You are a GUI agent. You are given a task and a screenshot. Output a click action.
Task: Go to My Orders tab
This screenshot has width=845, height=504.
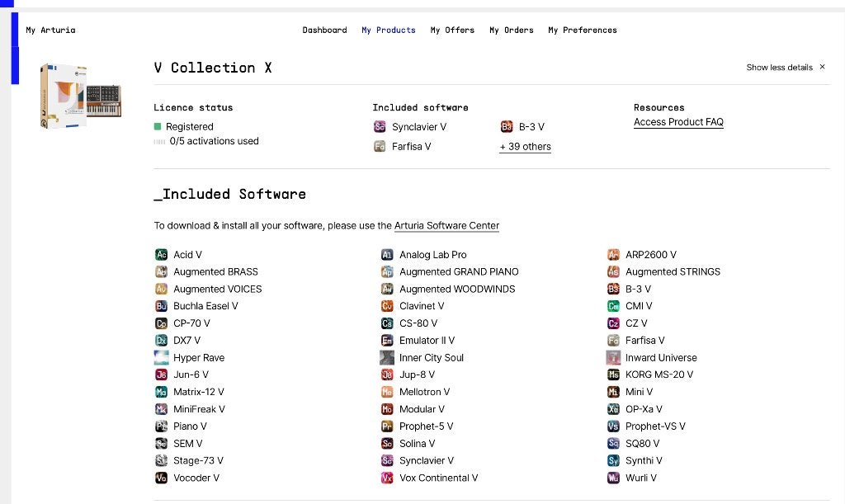pyautogui.click(x=512, y=31)
